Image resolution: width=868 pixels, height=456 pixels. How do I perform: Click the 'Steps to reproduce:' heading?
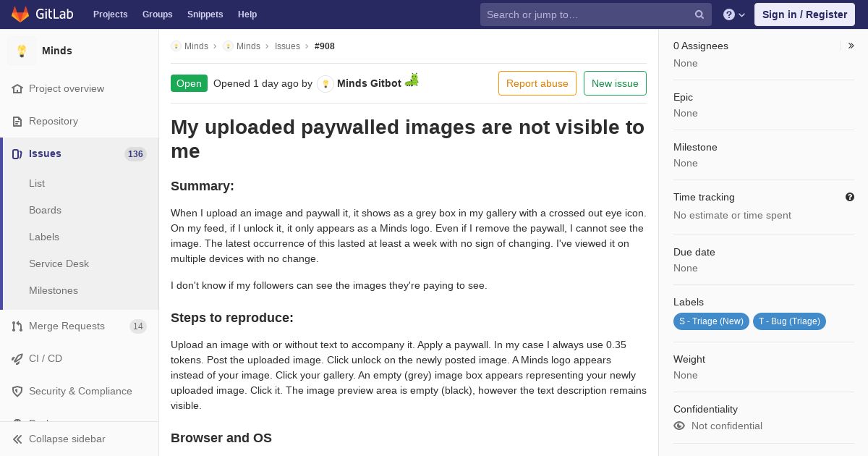click(232, 318)
